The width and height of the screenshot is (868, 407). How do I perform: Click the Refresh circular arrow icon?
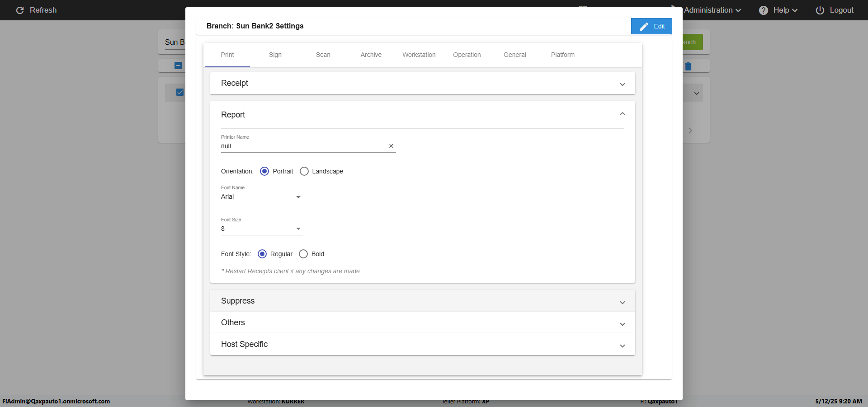[20, 10]
